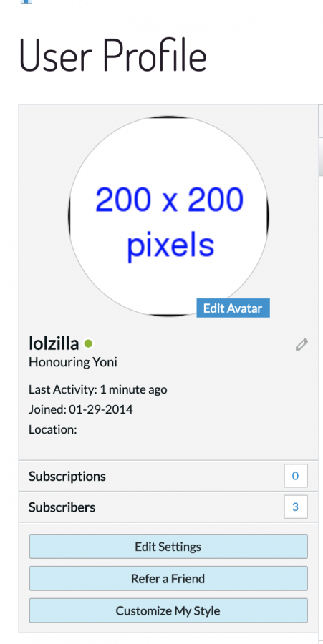Image resolution: width=323 pixels, height=644 pixels.
Task: Click the small blue icon above the heading
Action: pyautogui.click(x=26, y=1)
